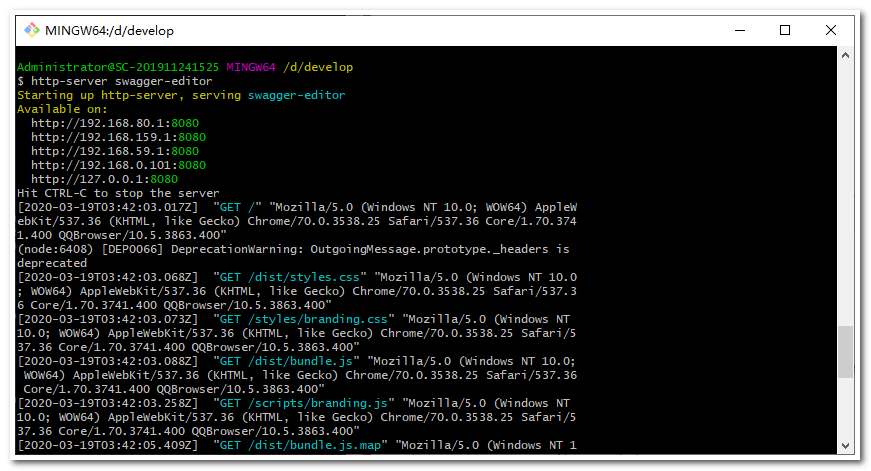Click the '(node:6408) [DEP0066]' warning text
The height and width of the screenshot is (471, 871).
(x=90, y=249)
